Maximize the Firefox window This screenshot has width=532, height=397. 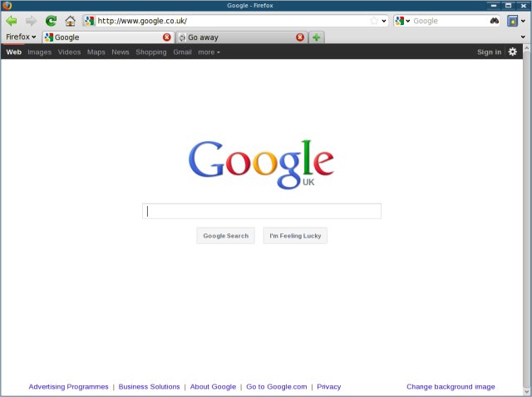pos(508,6)
